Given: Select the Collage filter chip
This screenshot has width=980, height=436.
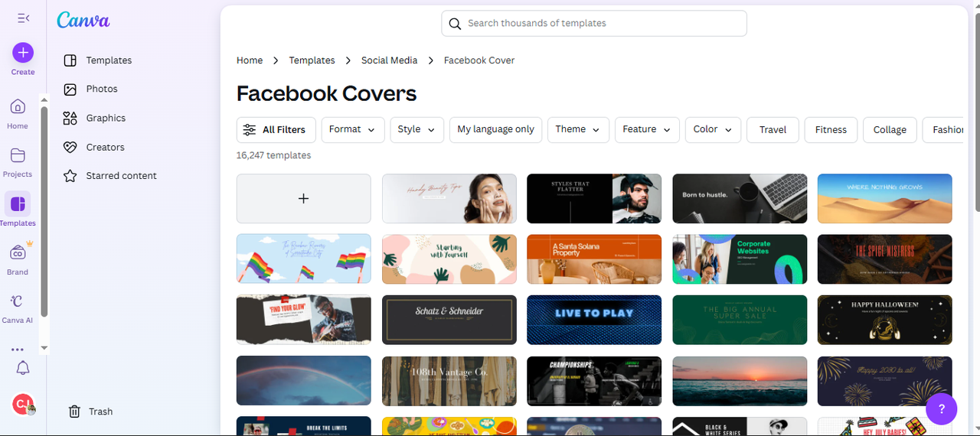Looking at the screenshot, I should click(x=890, y=130).
